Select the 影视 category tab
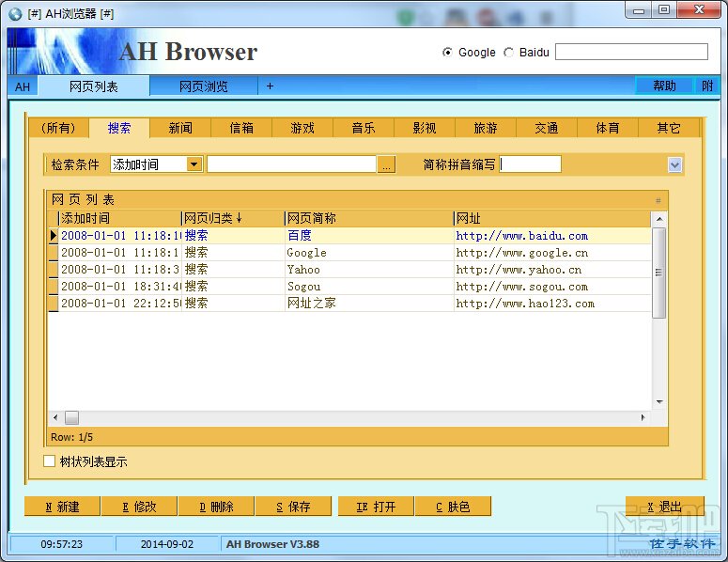The image size is (728, 562). tap(425, 128)
